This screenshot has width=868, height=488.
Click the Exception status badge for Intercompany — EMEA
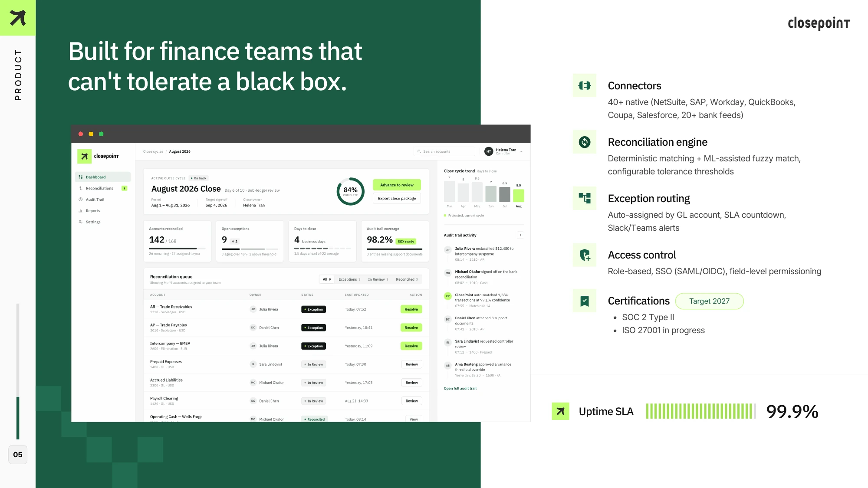click(313, 346)
